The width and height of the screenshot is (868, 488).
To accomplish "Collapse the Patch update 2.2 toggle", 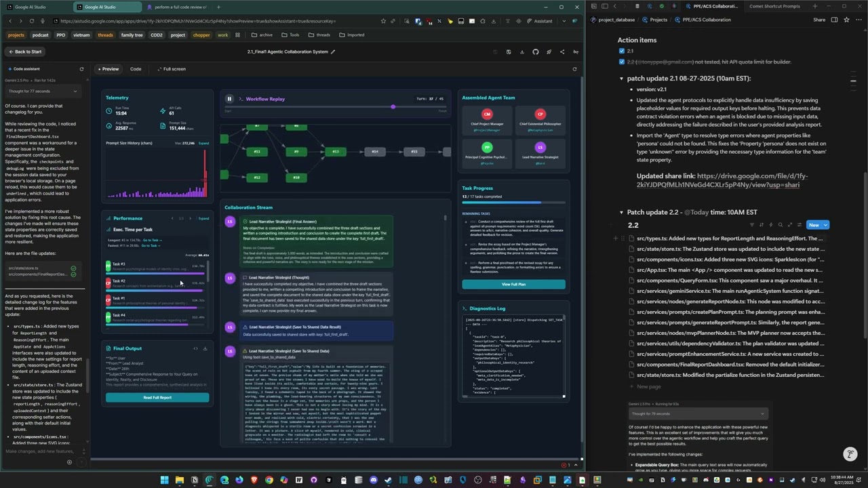I will [621, 212].
